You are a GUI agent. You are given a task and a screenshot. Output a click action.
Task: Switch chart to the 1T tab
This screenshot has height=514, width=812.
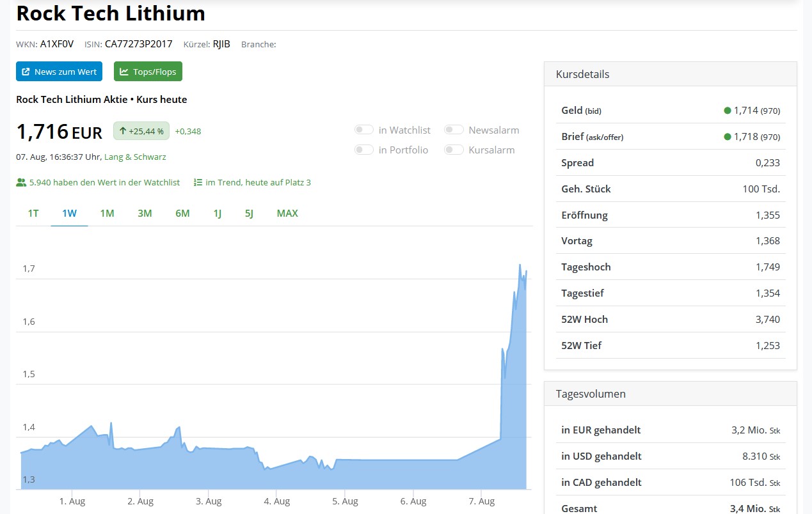coord(33,214)
